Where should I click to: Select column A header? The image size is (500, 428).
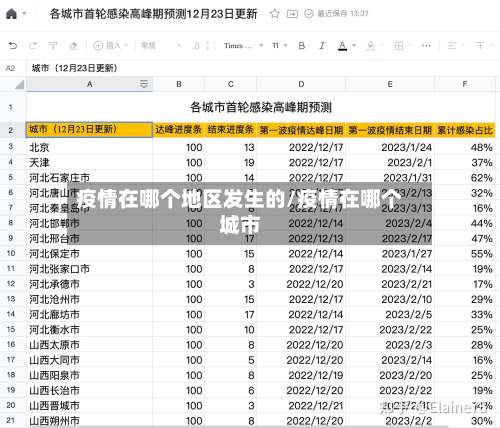pyautogui.click(x=89, y=84)
